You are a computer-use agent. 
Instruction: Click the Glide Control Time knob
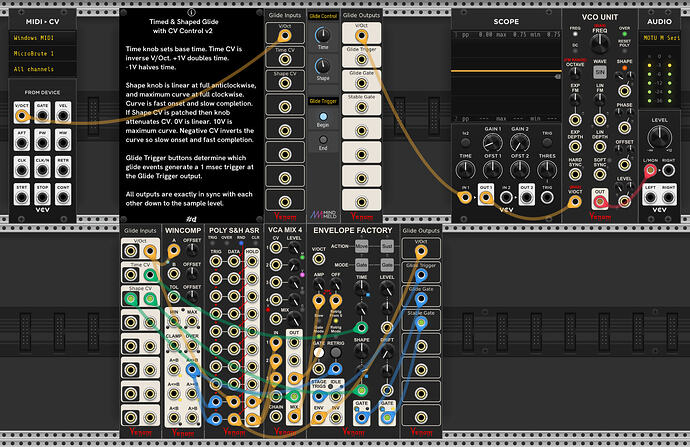coord(323,35)
